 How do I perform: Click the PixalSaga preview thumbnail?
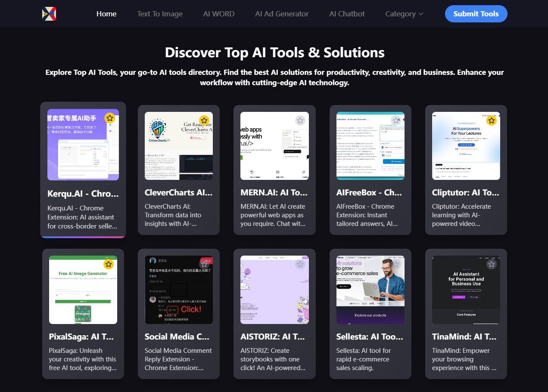tap(83, 290)
